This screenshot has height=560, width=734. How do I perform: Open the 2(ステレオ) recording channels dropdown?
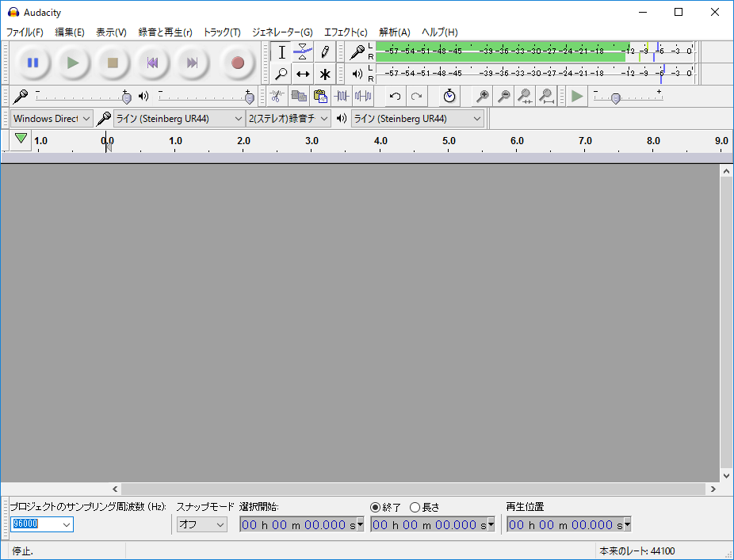[x=289, y=119]
